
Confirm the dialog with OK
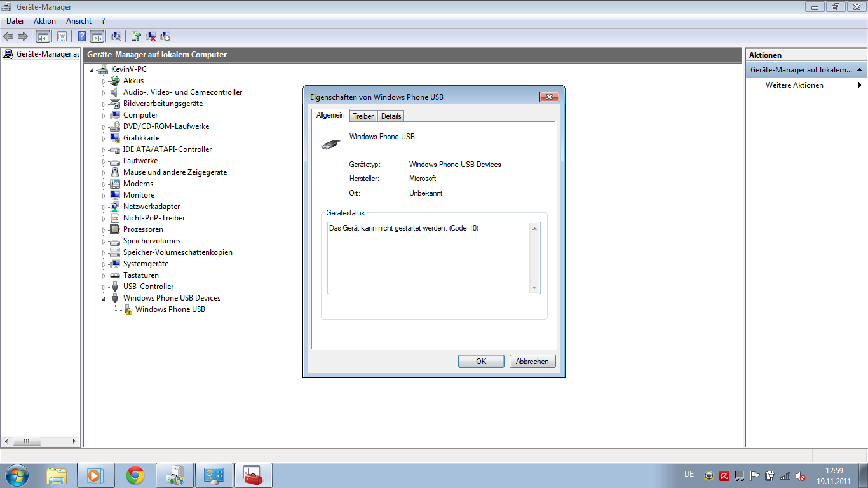[x=481, y=361]
